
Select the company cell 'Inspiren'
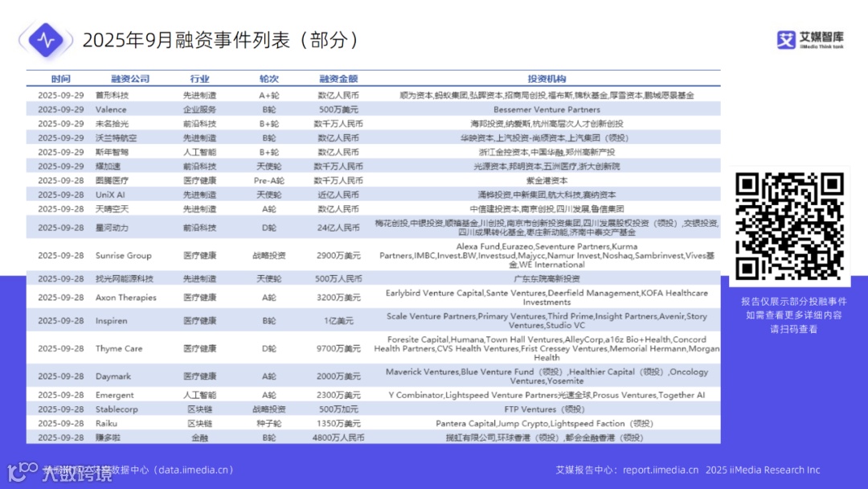[111, 321]
